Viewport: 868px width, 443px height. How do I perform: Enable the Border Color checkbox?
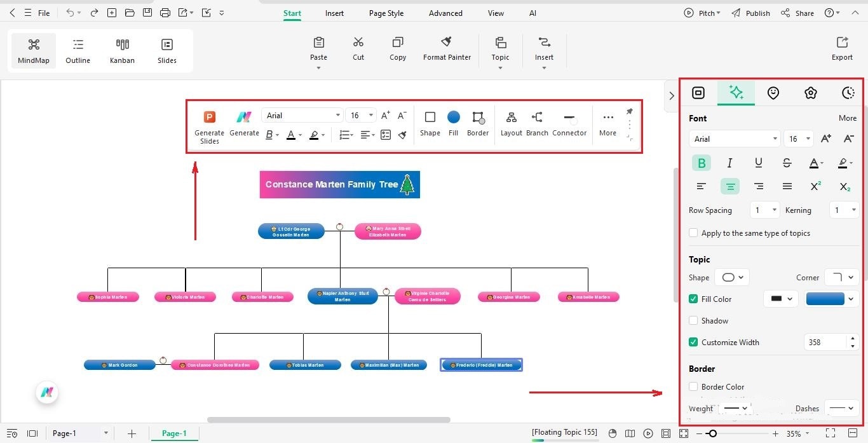(x=693, y=386)
